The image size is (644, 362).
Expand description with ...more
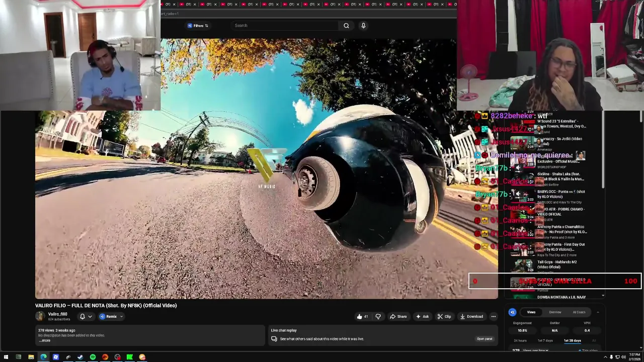pos(45,341)
